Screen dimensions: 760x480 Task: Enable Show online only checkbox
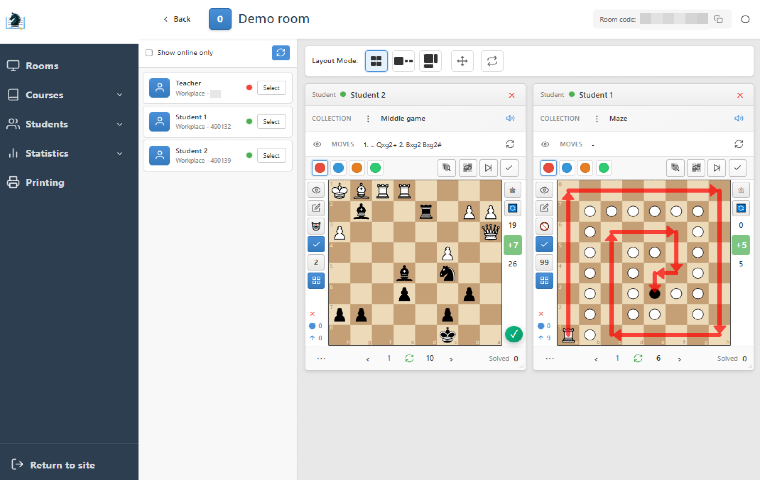click(x=149, y=53)
